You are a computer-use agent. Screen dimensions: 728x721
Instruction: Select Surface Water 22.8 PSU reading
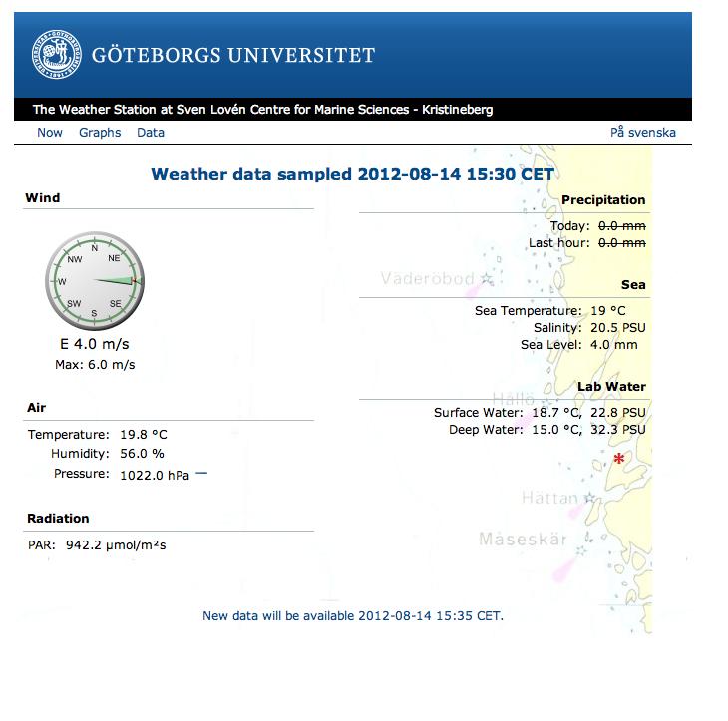coord(618,413)
